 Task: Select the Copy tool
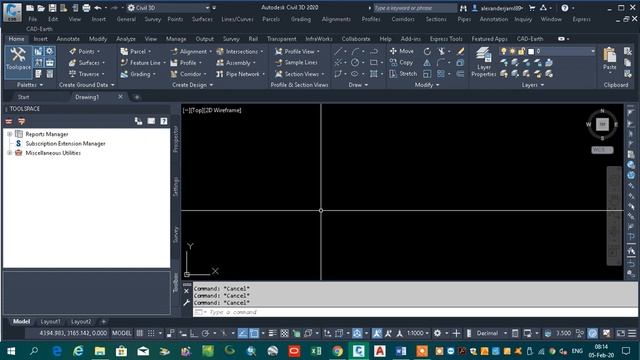(x=402, y=62)
